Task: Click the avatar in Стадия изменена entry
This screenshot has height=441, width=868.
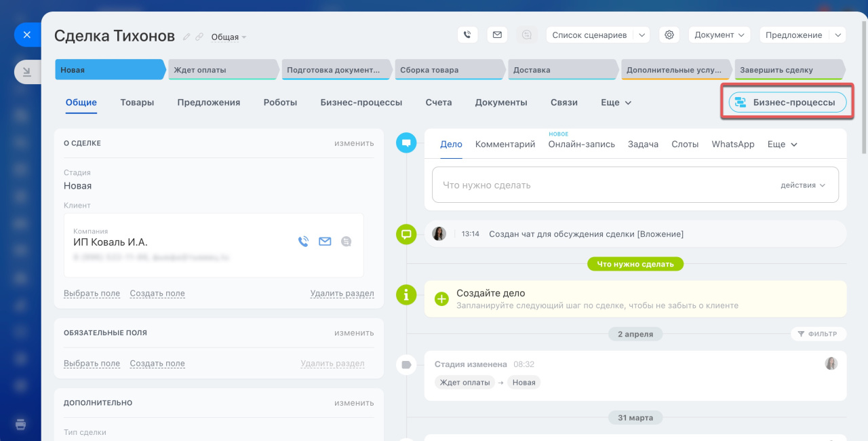Action: click(x=831, y=364)
